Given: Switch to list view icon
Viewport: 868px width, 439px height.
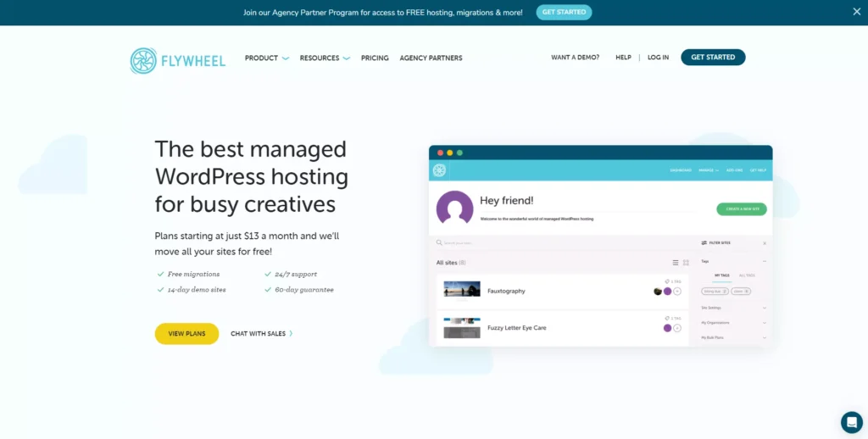Looking at the screenshot, I should [676, 263].
